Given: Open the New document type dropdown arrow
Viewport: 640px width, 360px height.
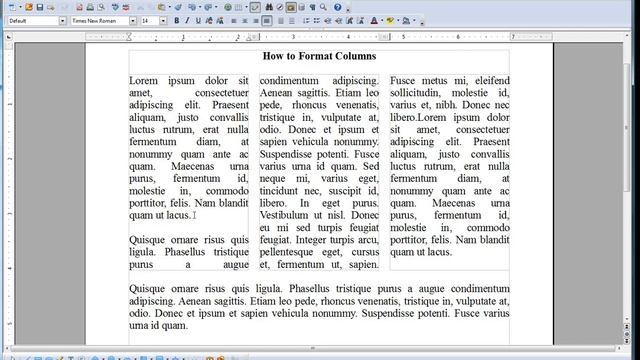Looking at the screenshot, I should [20, 7].
